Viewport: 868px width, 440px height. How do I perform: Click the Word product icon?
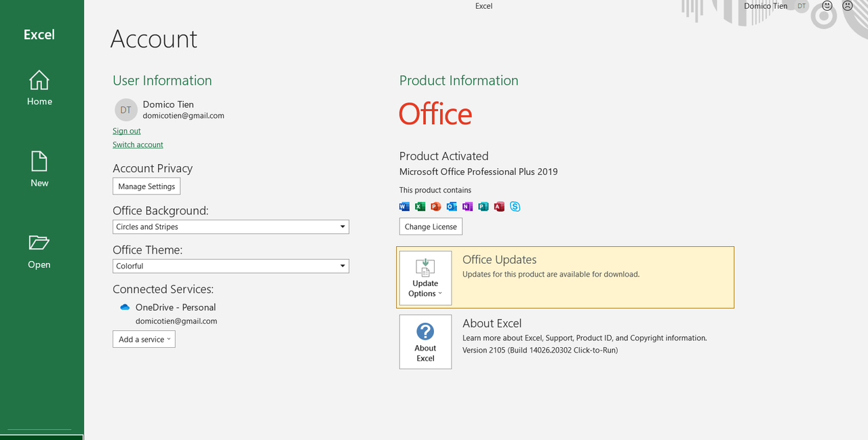404,207
